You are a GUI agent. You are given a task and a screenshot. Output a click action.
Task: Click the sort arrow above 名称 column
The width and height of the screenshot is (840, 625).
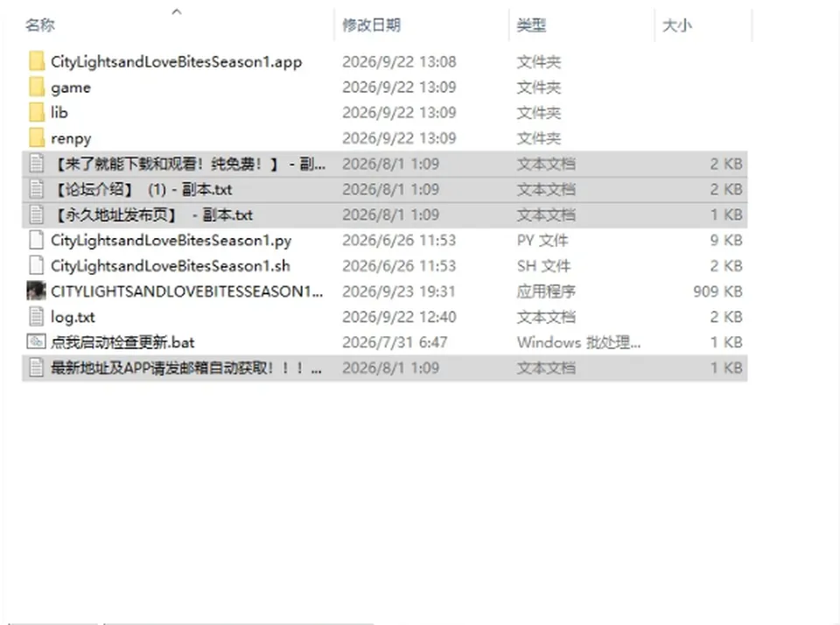[177, 11]
